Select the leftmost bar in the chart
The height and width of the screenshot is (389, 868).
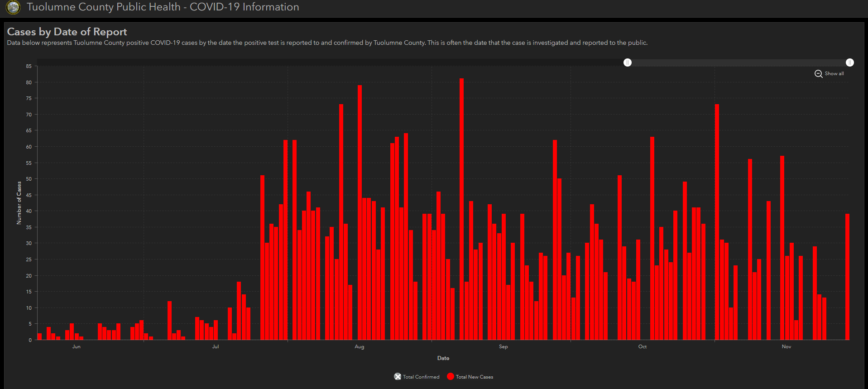(x=39, y=336)
